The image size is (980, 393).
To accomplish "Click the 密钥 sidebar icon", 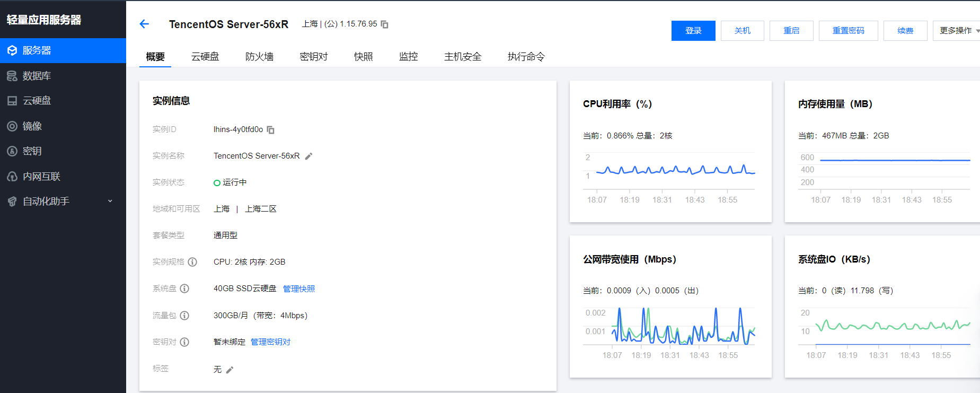I will (12, 151).
